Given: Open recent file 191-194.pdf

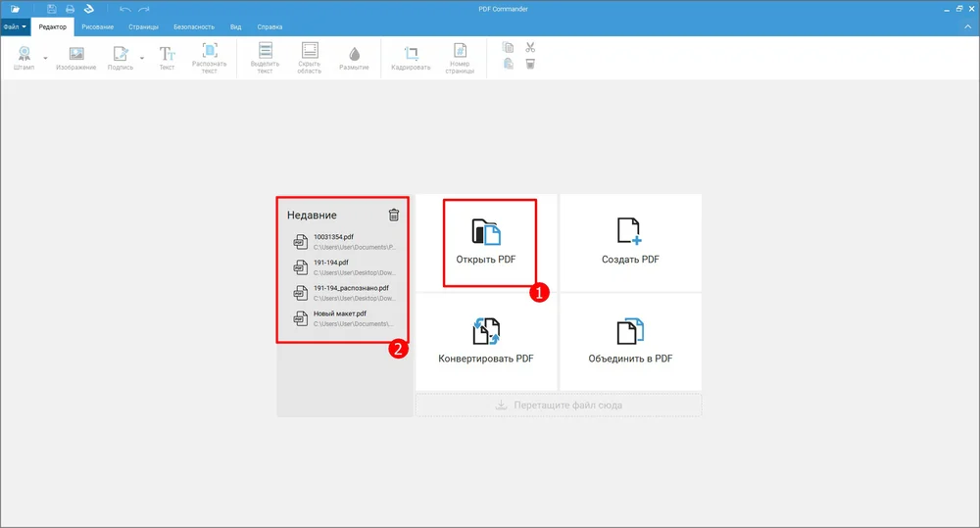Looking at the screenshot, I should (x=343, y=267).
